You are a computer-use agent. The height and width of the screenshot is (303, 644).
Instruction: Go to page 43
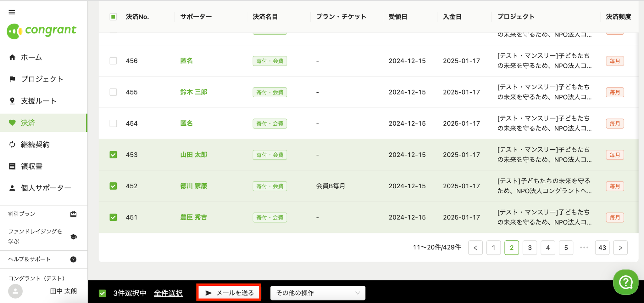[602, 248]
